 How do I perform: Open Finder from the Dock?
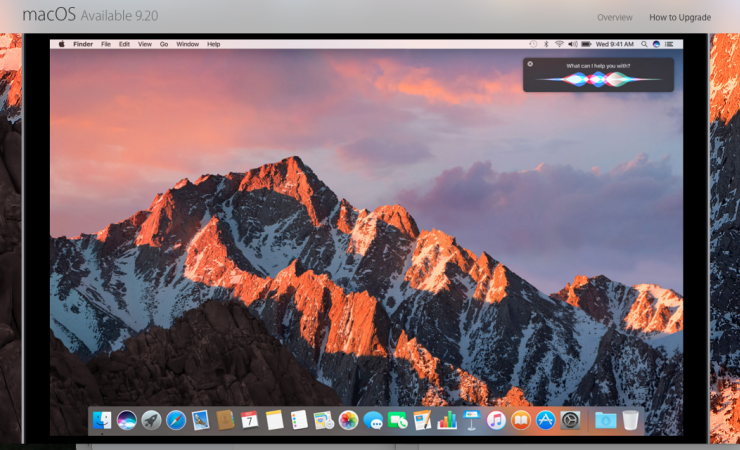click(x=102, y=420)
